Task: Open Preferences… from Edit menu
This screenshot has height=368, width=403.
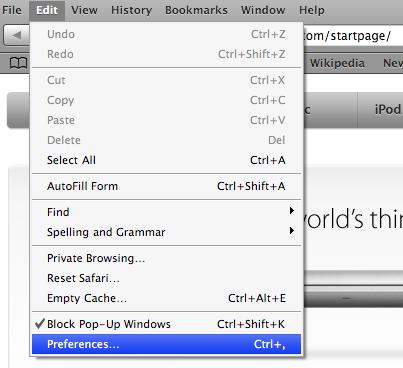Action: (x=166, y=344)
